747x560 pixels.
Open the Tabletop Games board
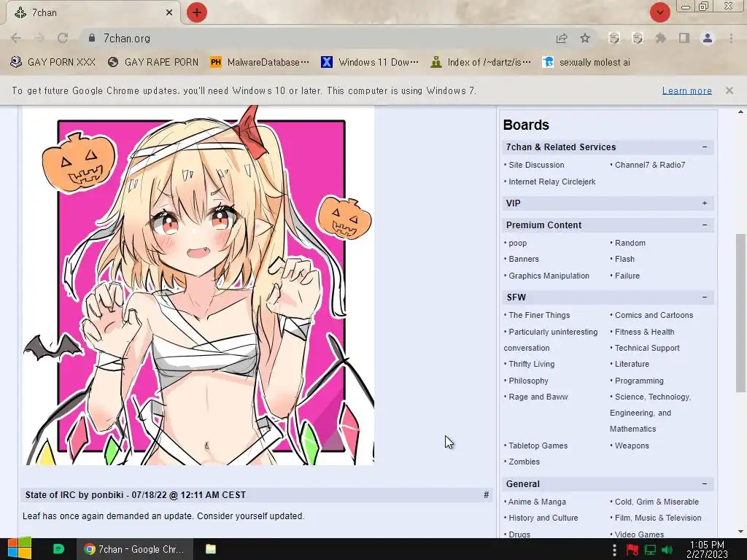coord(538,446)
